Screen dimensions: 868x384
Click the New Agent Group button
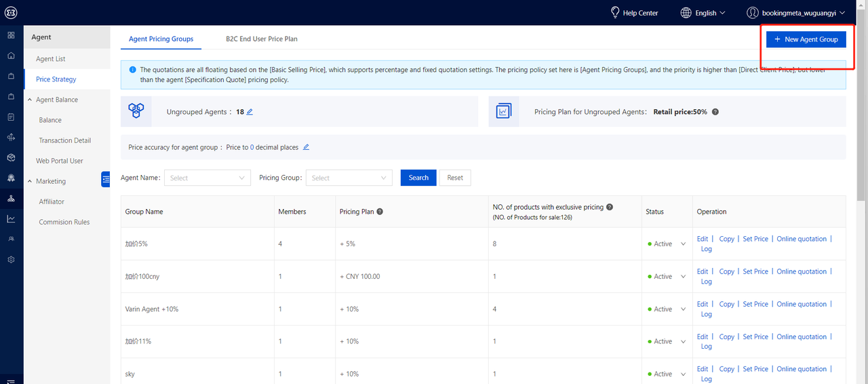[x=806, y=39]
